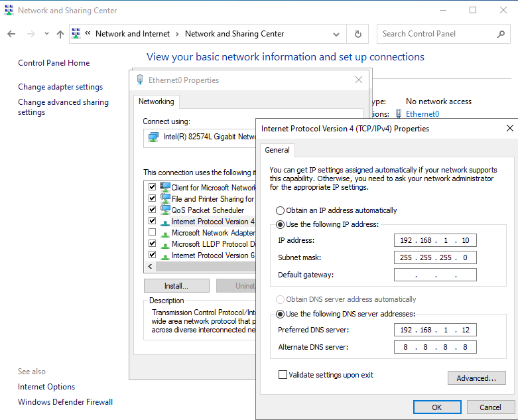Toggle Internet Protocol Version 6 checkbox
This screenshot has height=420, width=518.
152,254
